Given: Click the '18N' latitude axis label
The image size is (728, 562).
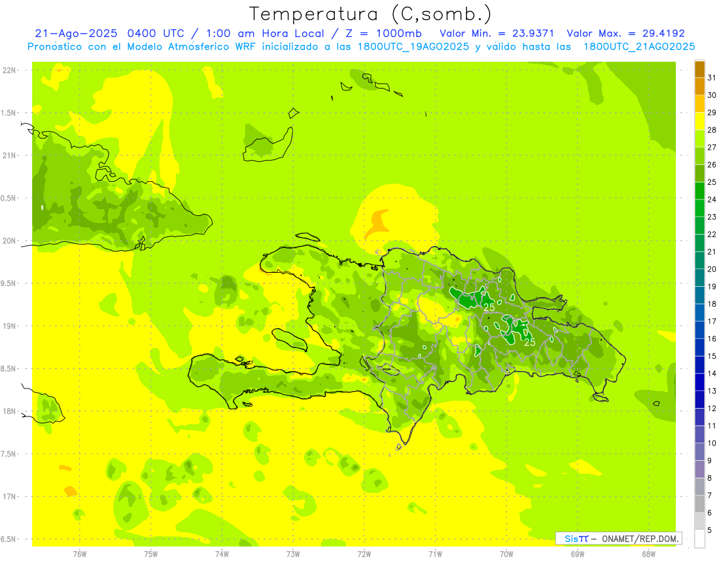Looking at the screenshot, I should click(x=10, y=412).
